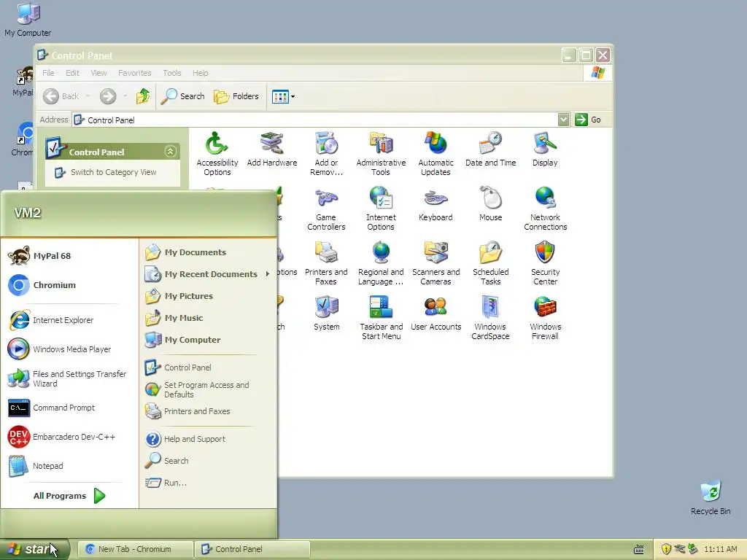Expand All Programs arrow in Start menu
747x560 pixels.
tap(99, 496)
